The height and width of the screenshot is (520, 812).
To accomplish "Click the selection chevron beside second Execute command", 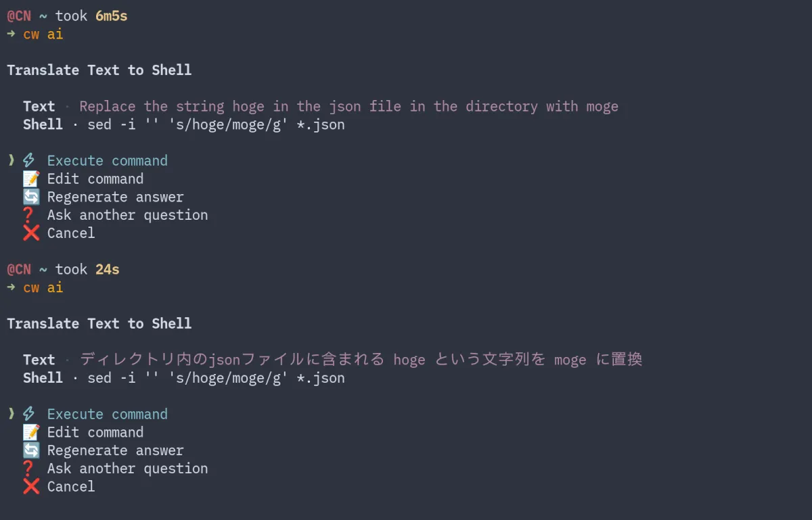I will (11, 414).
